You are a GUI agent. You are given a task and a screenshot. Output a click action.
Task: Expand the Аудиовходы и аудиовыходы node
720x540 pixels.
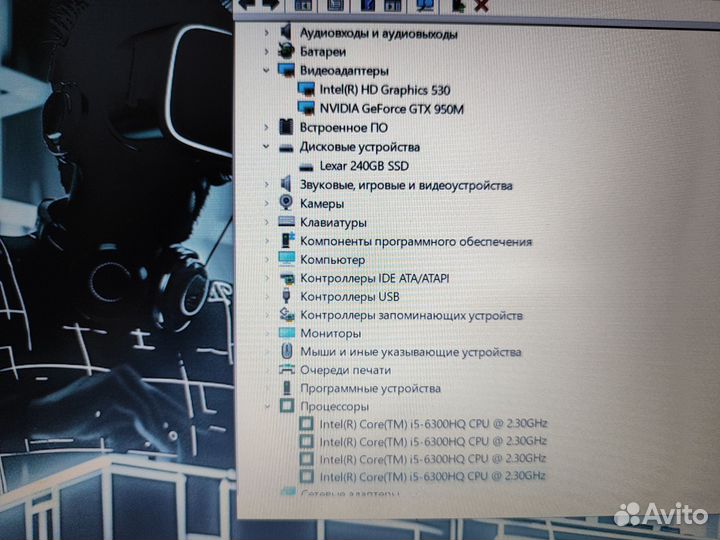coord(266,33)
